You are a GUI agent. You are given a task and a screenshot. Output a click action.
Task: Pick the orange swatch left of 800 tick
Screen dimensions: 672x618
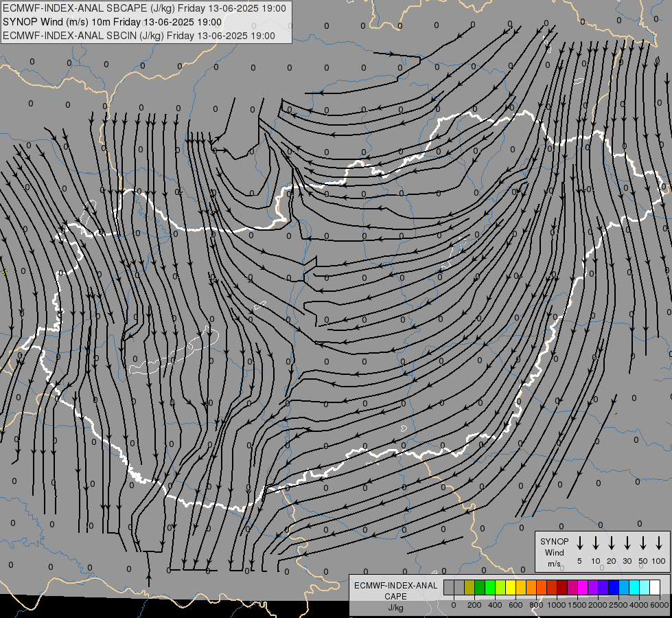(x=531, y=587)
